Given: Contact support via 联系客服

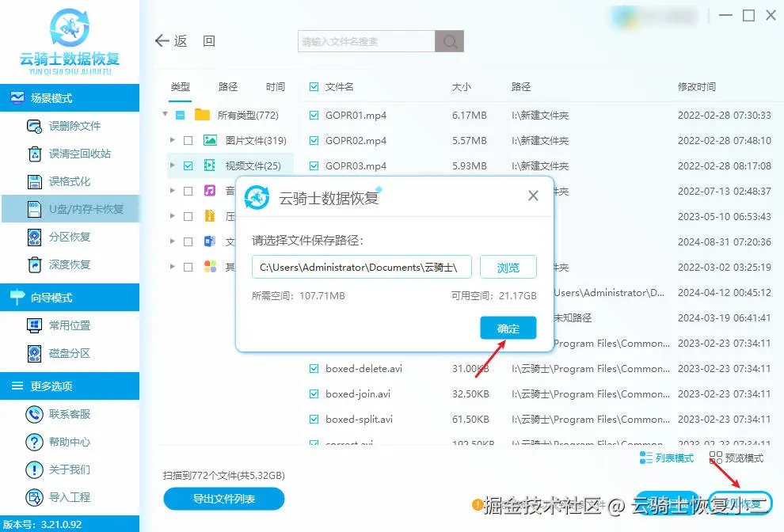Looking at the screenshot, I should coord(59,414).
